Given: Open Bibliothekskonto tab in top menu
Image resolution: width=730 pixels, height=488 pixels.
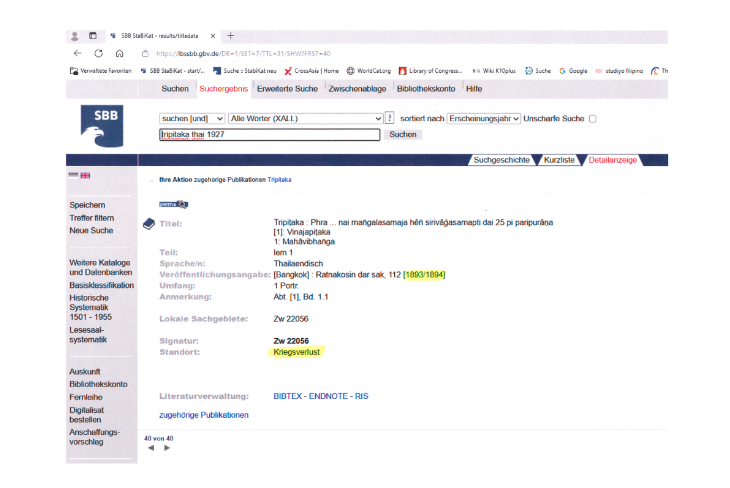Looking at the screenshot, I should tap(426, 89).
